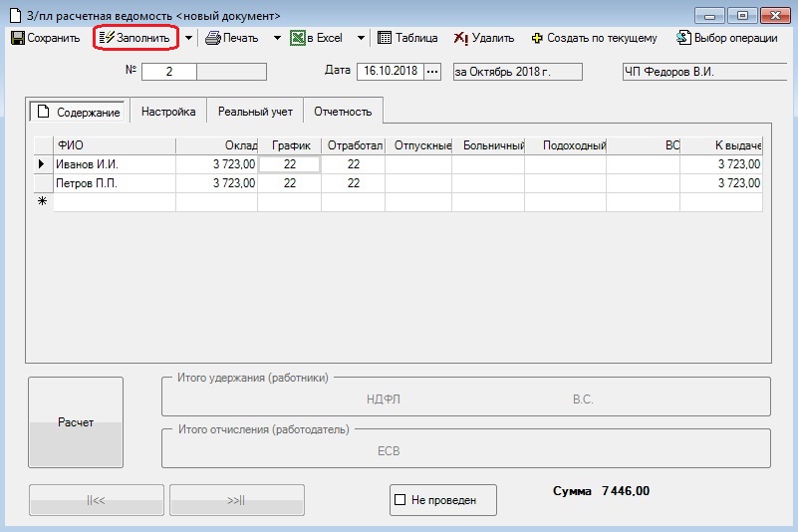Export using the в Excel icon
The width and height of the screenshot is (798, 532).
point(298,38)
